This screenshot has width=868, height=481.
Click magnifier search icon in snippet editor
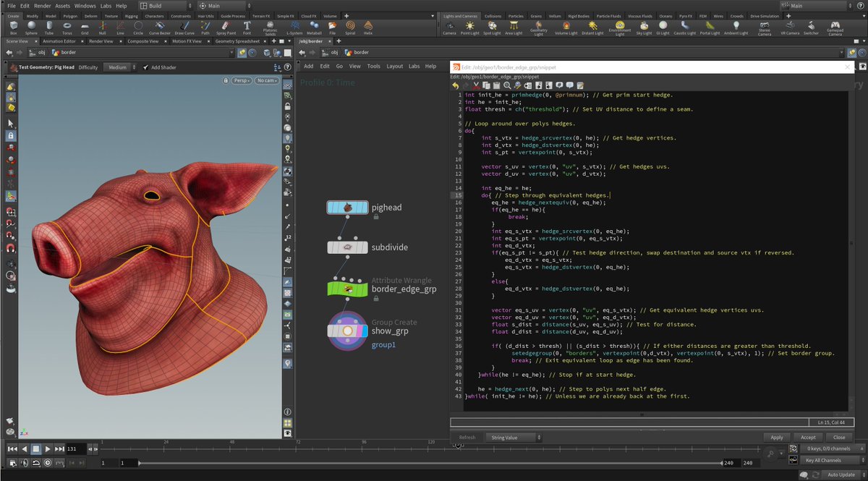tap(507, 85)
